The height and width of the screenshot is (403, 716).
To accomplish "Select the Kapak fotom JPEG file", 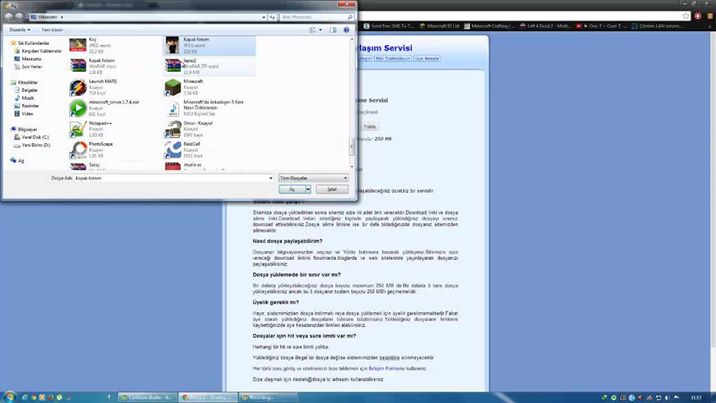I will (210, 45).
